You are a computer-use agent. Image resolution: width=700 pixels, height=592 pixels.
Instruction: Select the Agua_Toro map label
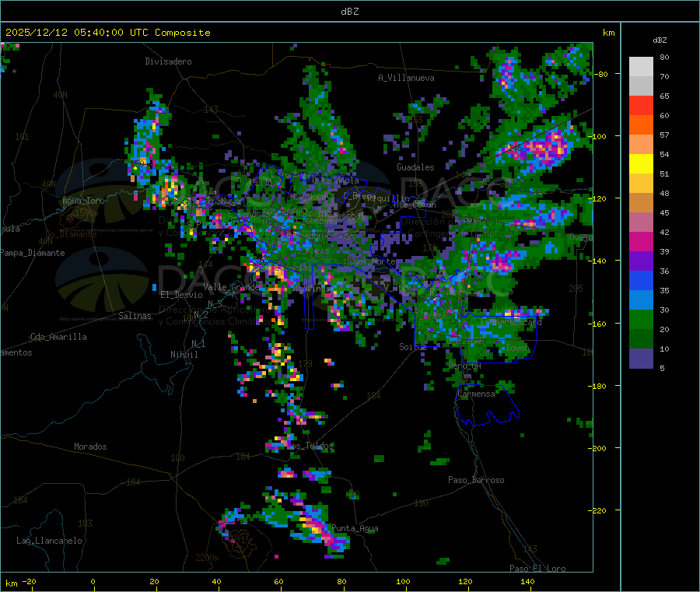pyautogui.click(x=83, y=201)
